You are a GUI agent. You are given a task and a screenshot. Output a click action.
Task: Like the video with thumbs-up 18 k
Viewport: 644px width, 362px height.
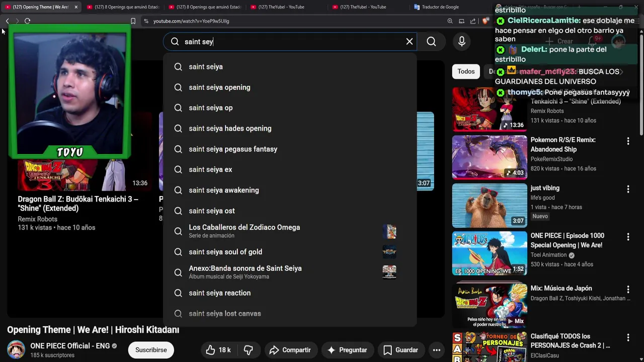click(x=218, y=350)
